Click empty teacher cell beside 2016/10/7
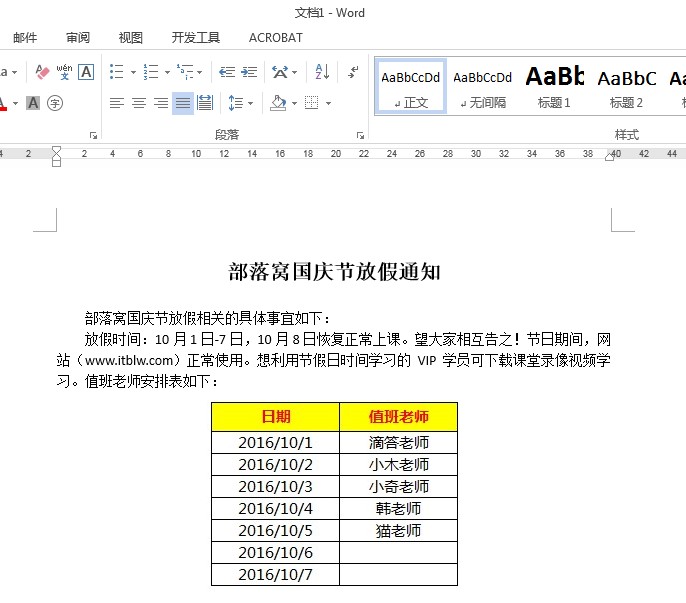The height and width of the screenshot is (603, 686). pos(399,575)
